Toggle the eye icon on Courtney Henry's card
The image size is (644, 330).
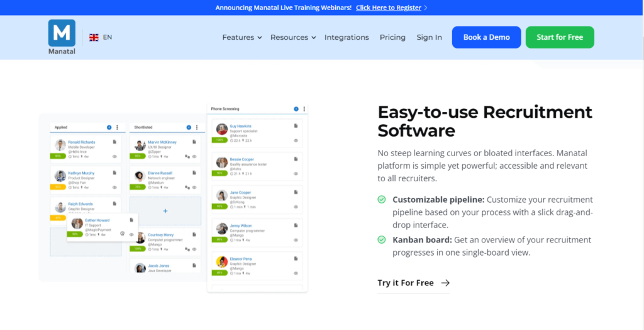[x=194, y=249]
